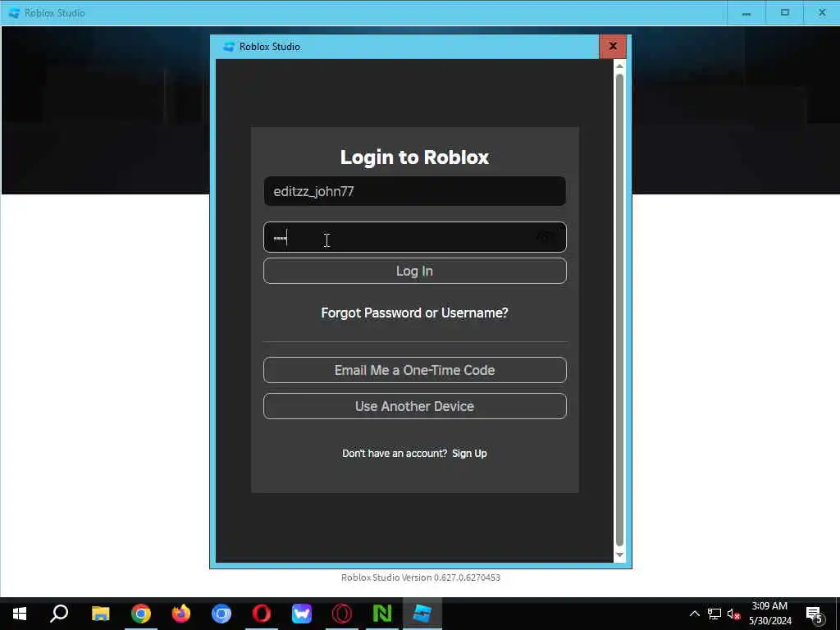
Task: Open Windows notification center
Action: tap(815, 614)
